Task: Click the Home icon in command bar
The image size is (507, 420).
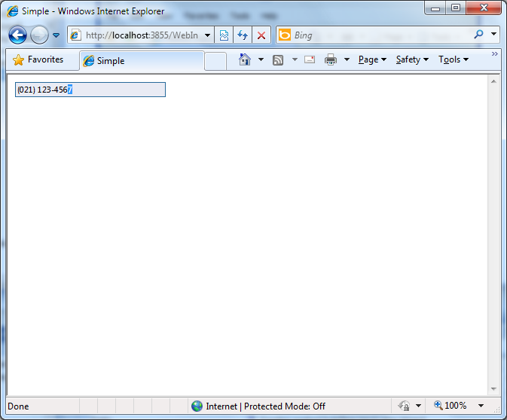Action: pyautogui.click(x=244, y=60)
